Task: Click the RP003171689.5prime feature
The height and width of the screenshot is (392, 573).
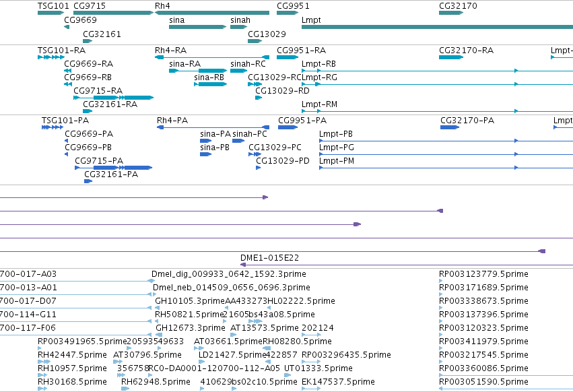Action: point(441,294)
